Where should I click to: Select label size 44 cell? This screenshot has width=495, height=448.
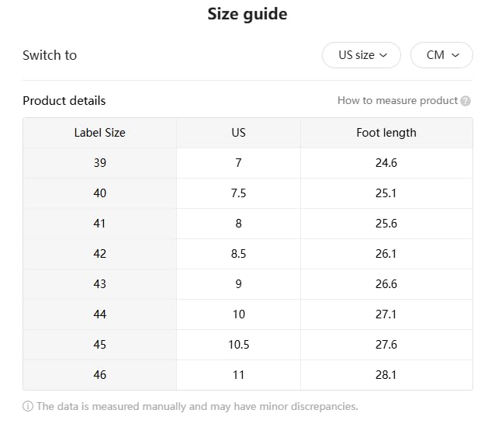[x=99, y=314]
